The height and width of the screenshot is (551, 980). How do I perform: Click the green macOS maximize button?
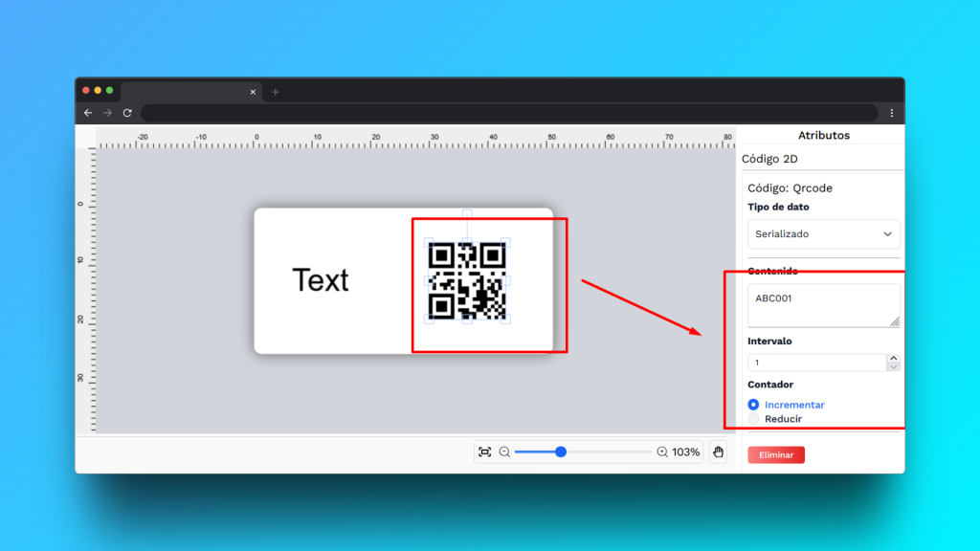click(x=109, y=91)
